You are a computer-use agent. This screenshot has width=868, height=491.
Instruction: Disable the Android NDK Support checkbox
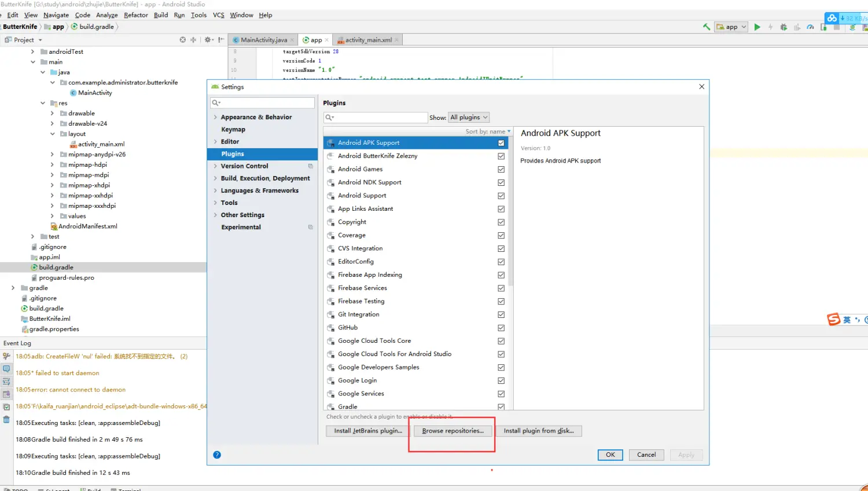coord(501,183)
